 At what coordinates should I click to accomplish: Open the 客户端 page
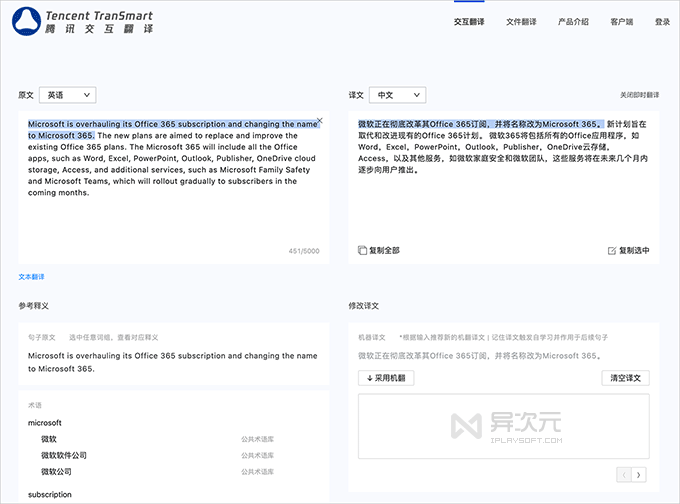pos(621,22)
